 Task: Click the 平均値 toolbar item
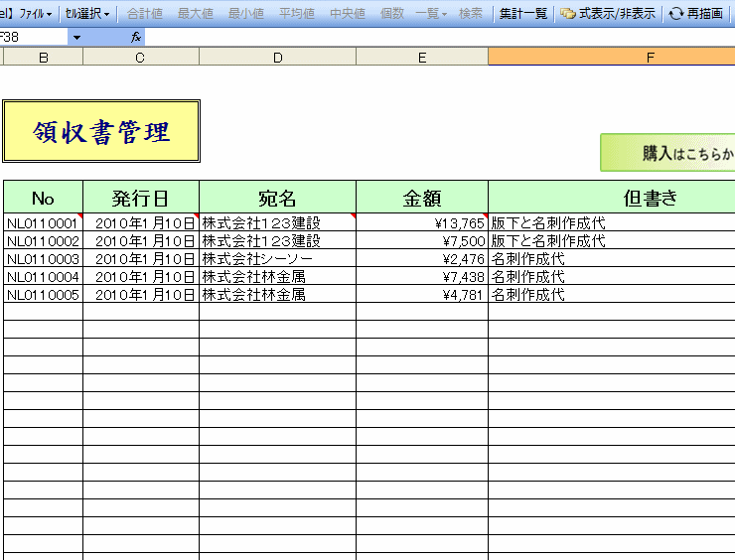[296, 14]
